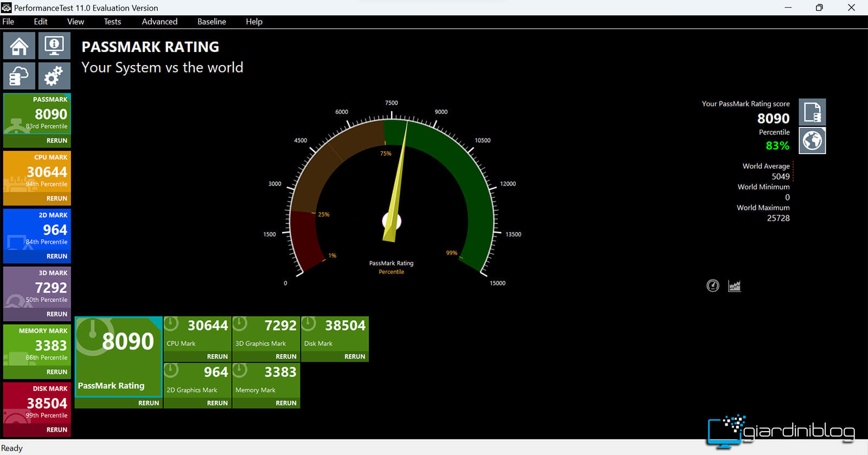Image resolution: width=868 pixels, height=455 pixels.
Task: Select the PASSMARK 8090 sidebar score panel
Action: [x=37, y=113]
